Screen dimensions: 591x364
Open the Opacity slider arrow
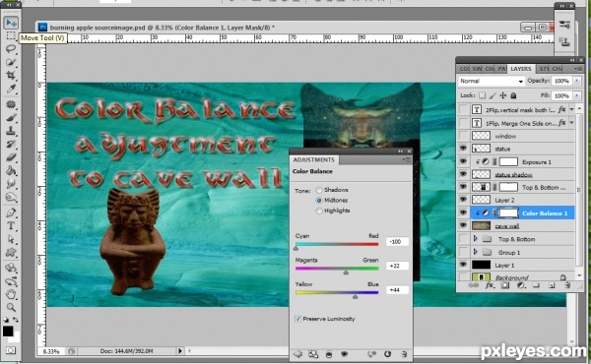[x=576, y=81]
